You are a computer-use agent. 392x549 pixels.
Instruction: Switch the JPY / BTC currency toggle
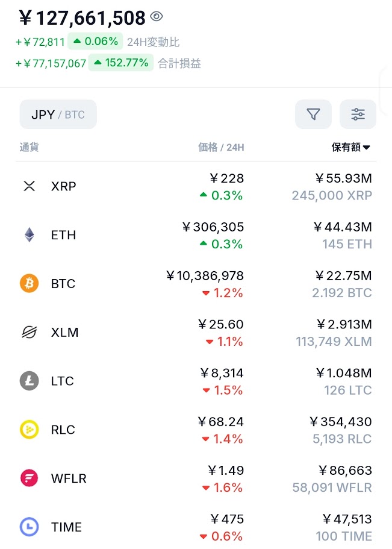point(58,115)
